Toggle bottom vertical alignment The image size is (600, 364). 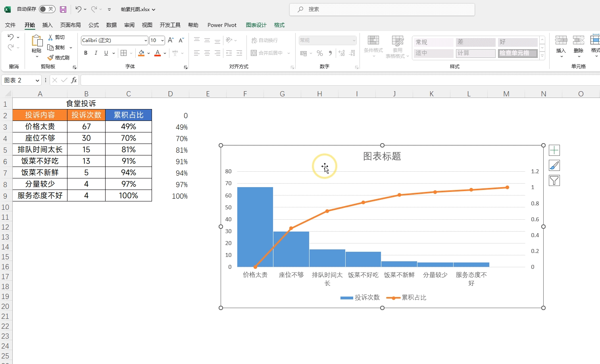217,40
